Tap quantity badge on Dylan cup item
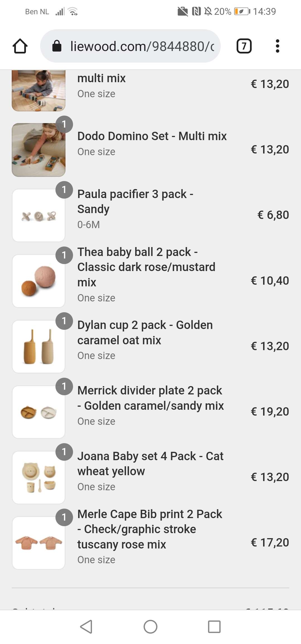The height and width of the screenshot is (644, 301). click(x=64, y=321)
